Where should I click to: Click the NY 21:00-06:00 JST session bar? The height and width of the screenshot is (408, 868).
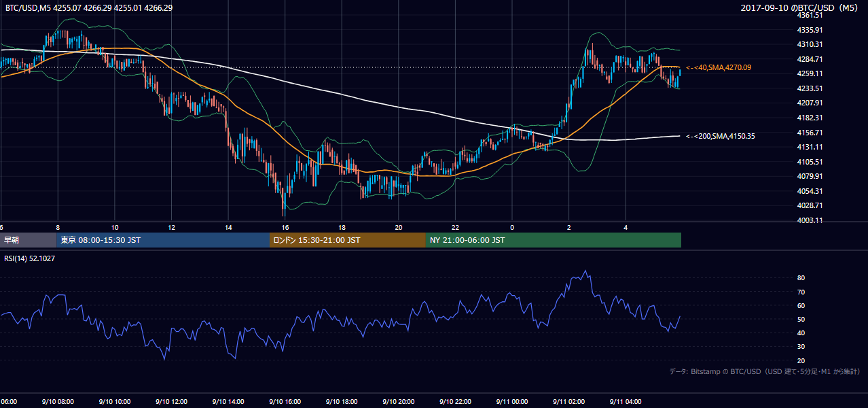pyautogui.click(x=554, y=240)
